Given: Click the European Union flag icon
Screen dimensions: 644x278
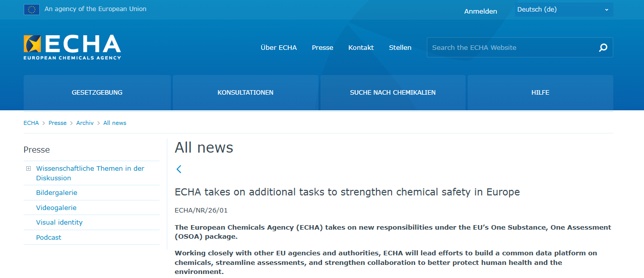Looking at the screenshot, I should click(x=31, y=9).
